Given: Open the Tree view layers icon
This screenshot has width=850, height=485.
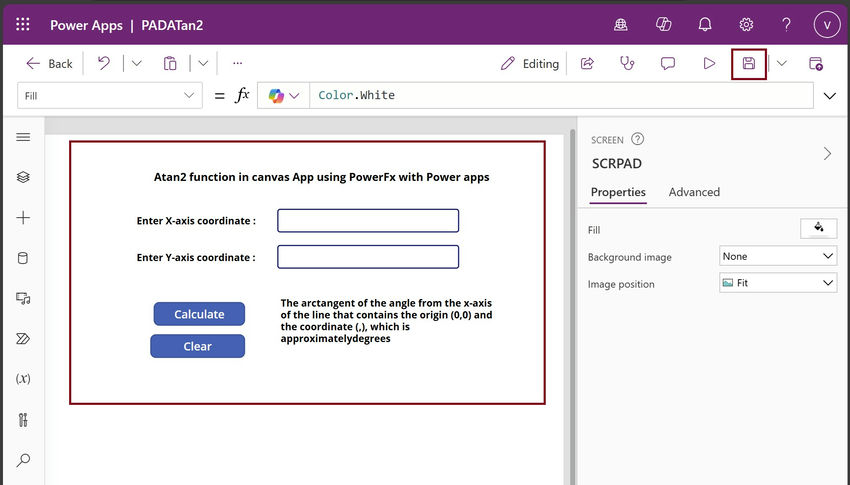Looking at the screenshot, I should tap(23, 177).
